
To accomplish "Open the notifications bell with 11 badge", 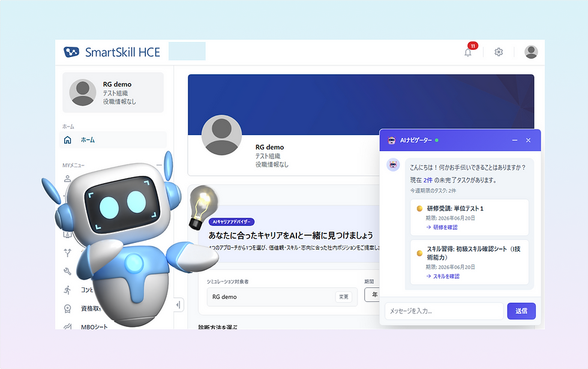I will point(468,52).
